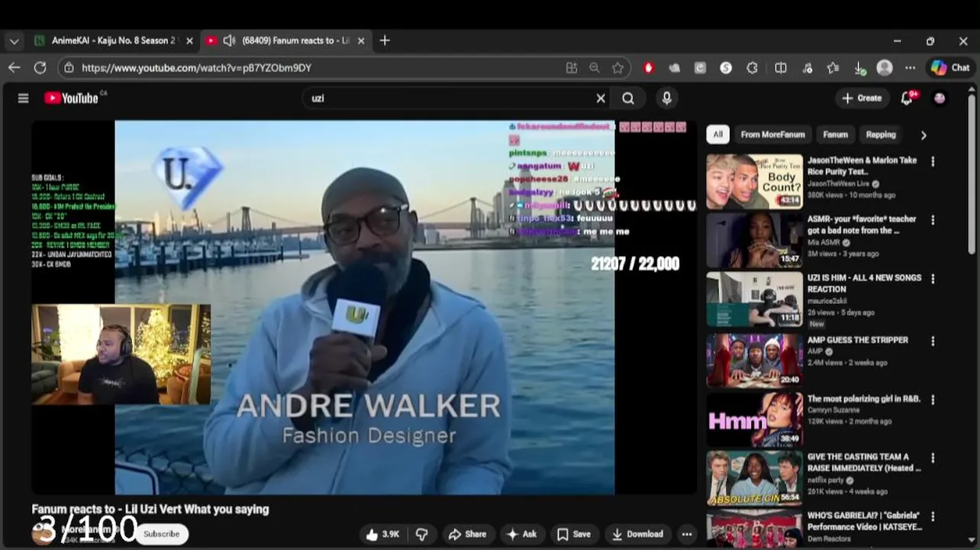This screenshot has height=550, width=980.
Task: Click the Download button
Action: click(637, 534)
